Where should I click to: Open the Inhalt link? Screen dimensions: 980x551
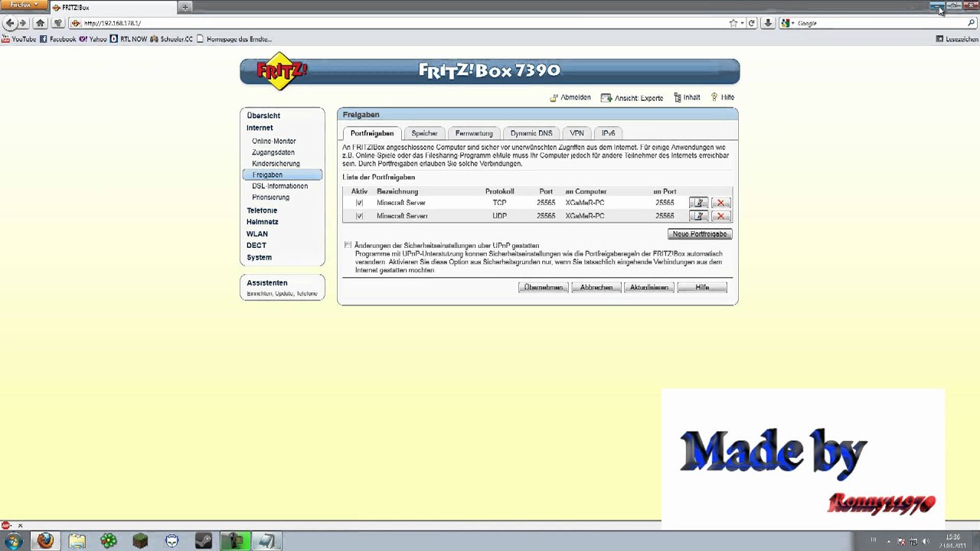pos(688,98)
